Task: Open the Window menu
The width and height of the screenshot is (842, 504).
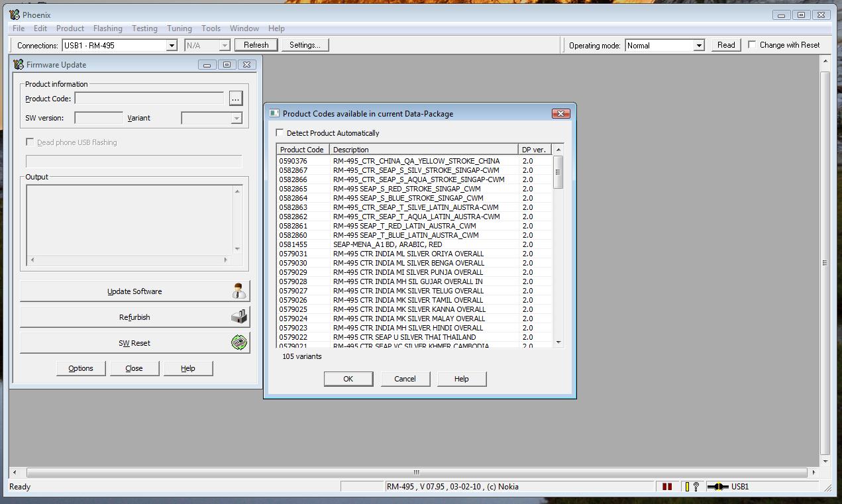Action: click(x=244, y=28)
